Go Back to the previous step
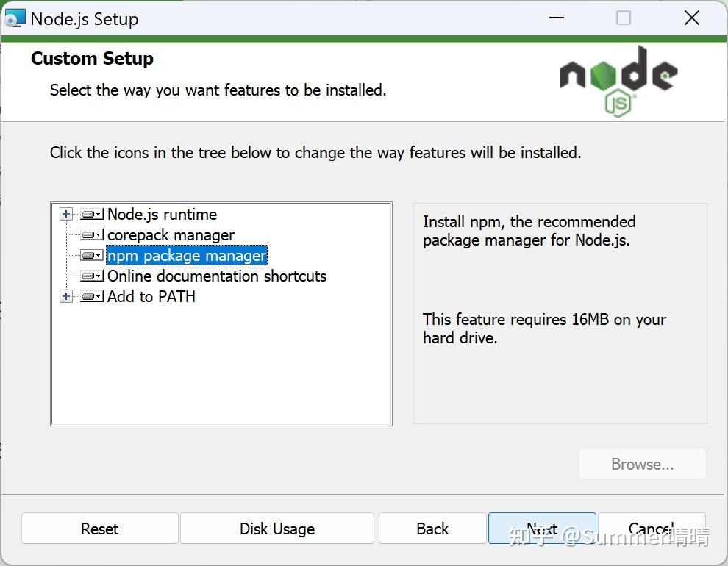Viewport: 728px width, 566px height. click(432, 529)
